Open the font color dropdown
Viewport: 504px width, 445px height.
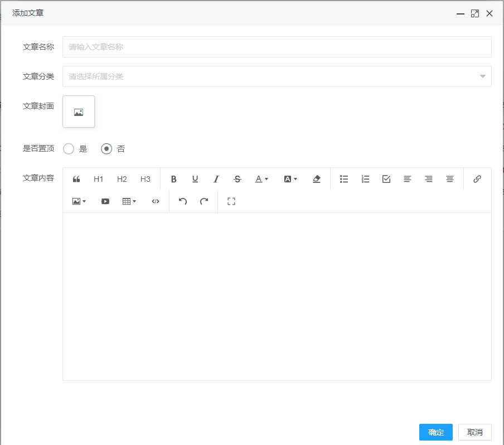[x=261, y=179]
